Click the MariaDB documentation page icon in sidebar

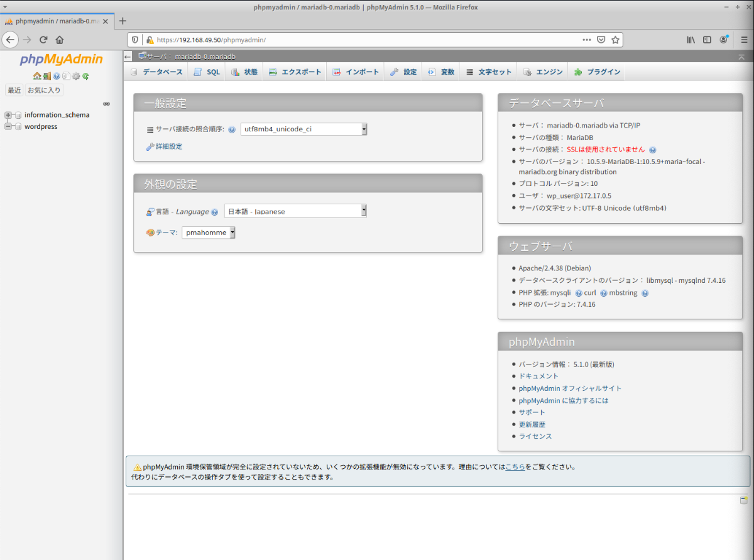(x=66, y=76)
